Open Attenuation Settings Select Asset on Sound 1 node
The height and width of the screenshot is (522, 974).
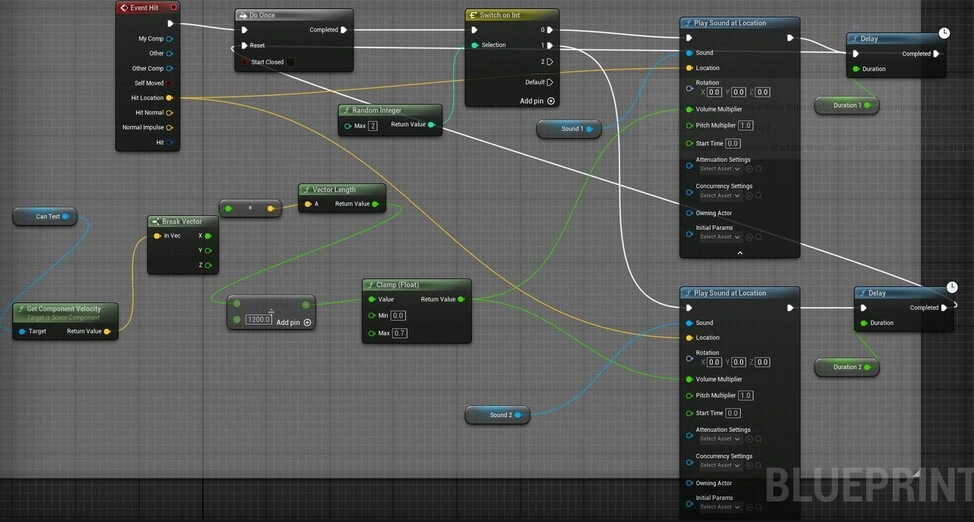[720, 169]
